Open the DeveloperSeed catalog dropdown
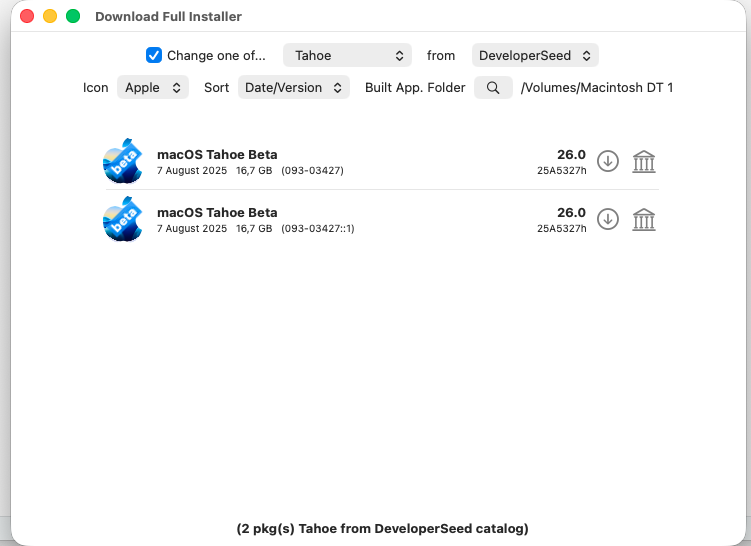 click(535, 55)
